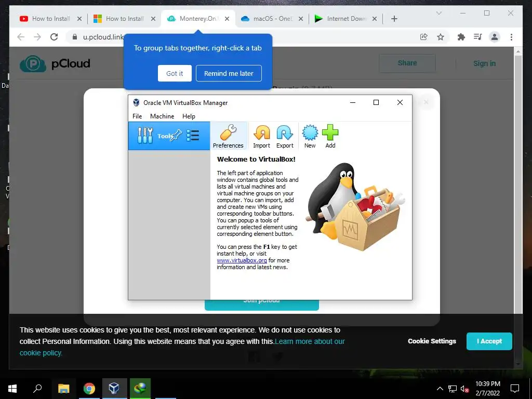Screen dimensions: 532x399
Task: Open the Chrome profile avatar
Action: pos(495,37)
